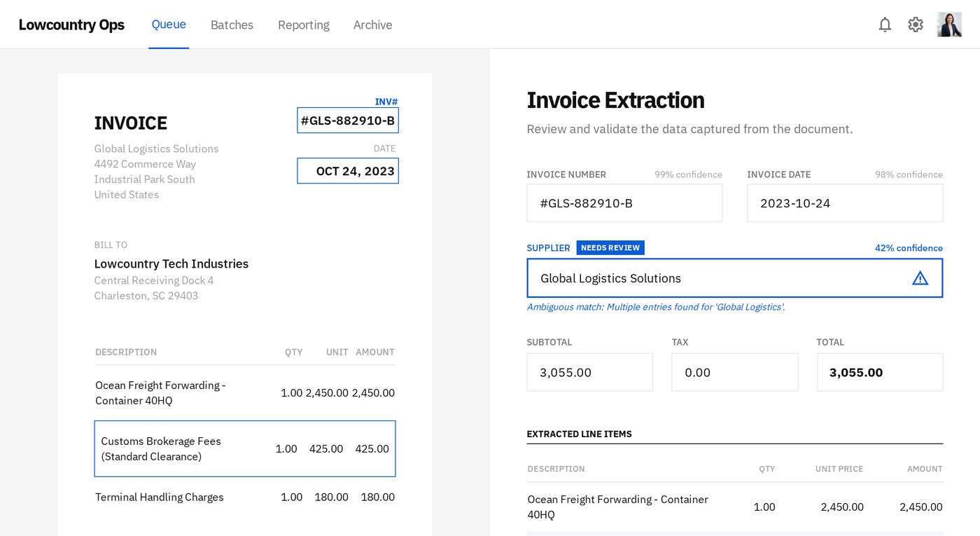Click the supplier warning triangle icon
This screenshot has width=980, height=536.
point(920,278)
